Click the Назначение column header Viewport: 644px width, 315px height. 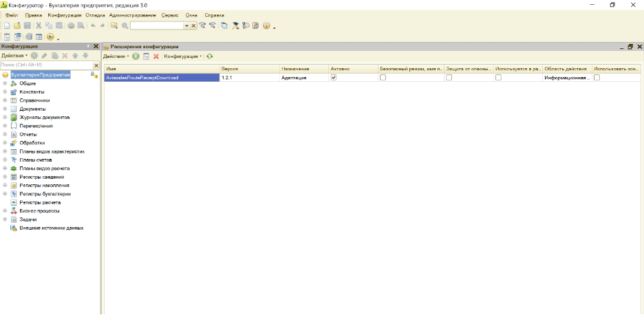point(304,69)
